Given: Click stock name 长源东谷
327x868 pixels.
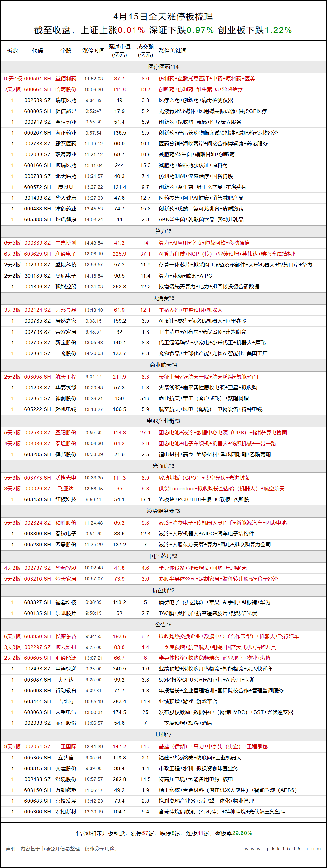Looking at the screenshot, I should click(66, 636).
